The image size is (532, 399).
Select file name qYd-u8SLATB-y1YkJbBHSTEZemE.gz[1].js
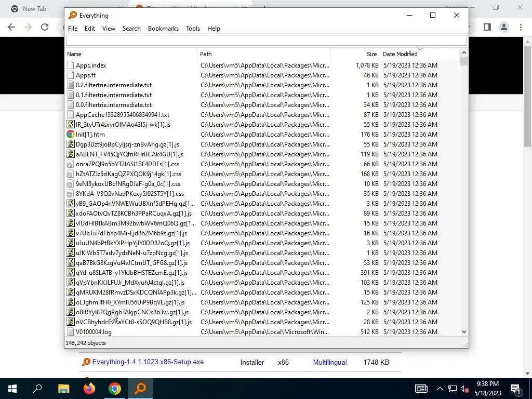[x=131, y=272]
